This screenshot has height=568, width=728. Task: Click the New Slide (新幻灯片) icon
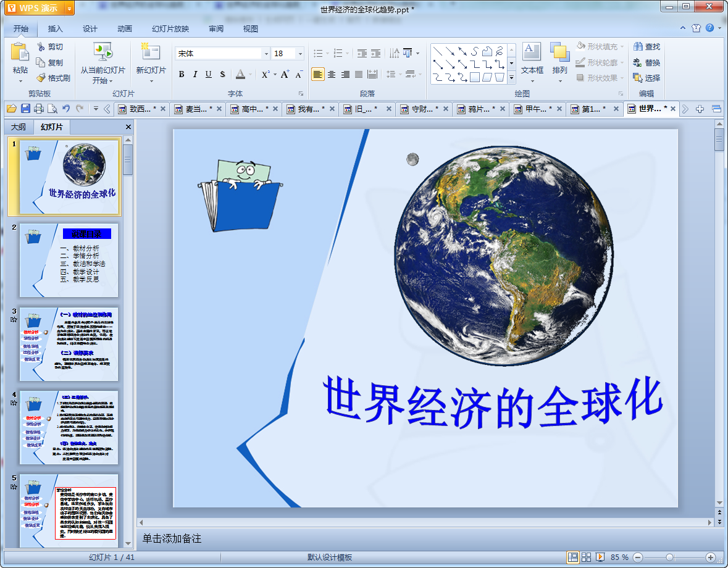[x=151, y=52]
